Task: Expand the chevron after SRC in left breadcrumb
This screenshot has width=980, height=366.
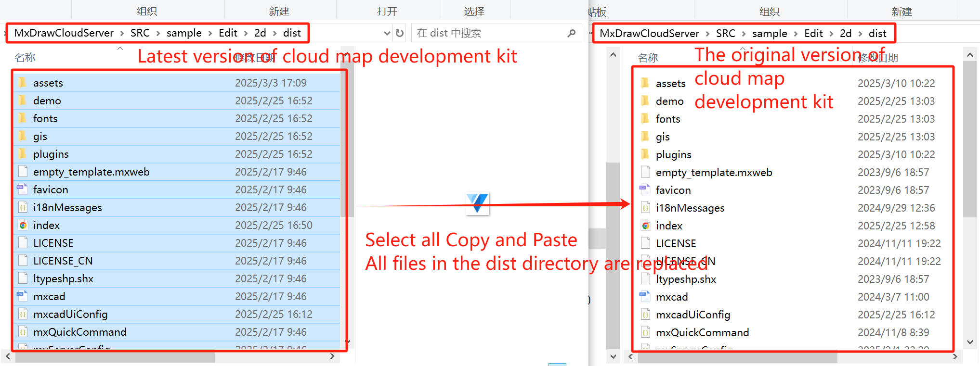Action: pos(158,33)
